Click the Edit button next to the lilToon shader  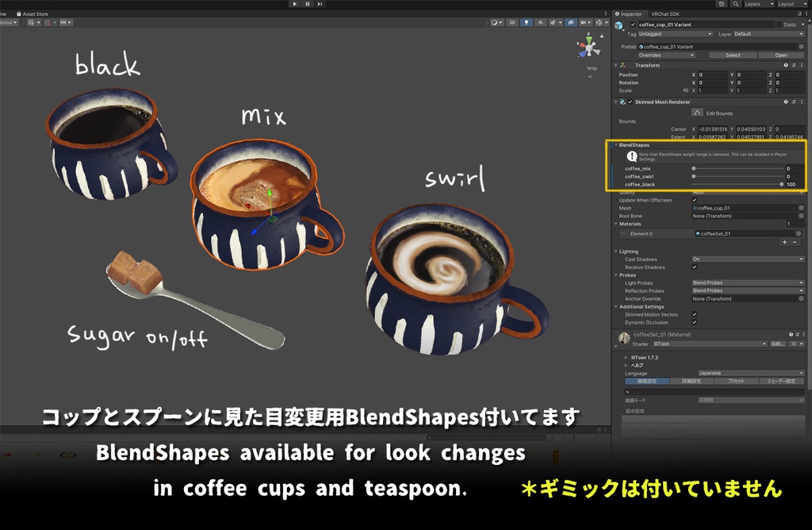click(778, 344)
